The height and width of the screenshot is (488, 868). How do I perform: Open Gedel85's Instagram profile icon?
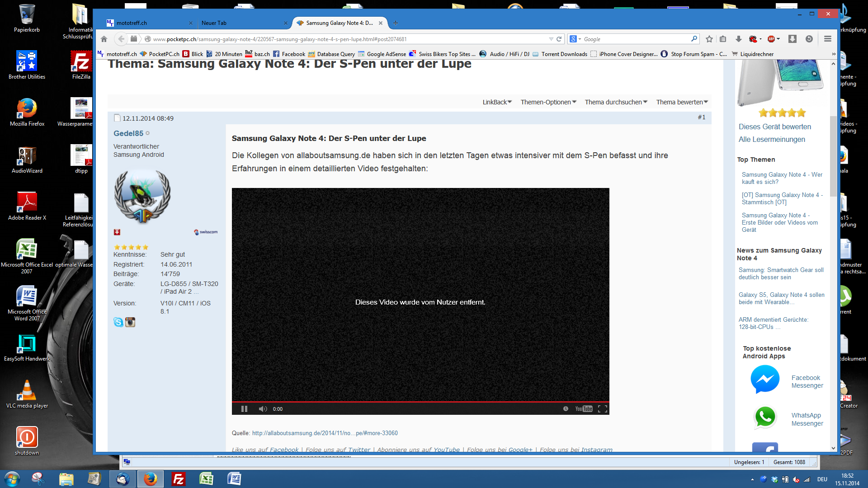click(130, 322)
